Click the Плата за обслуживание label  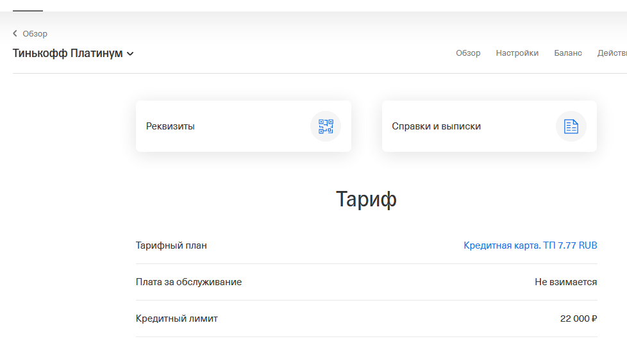tap(188, 282)
